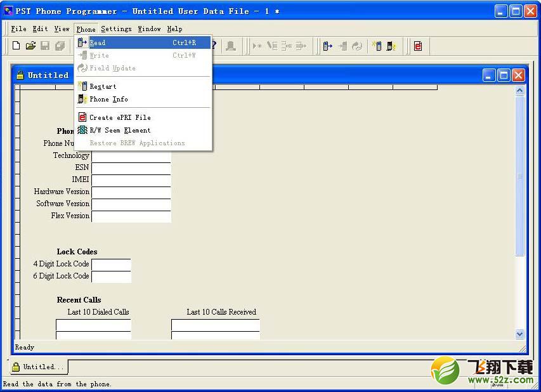Click the grayed Write phone icon in the toolbar
This screenshot has width=541, height=392.
click(x=342, y=46)
